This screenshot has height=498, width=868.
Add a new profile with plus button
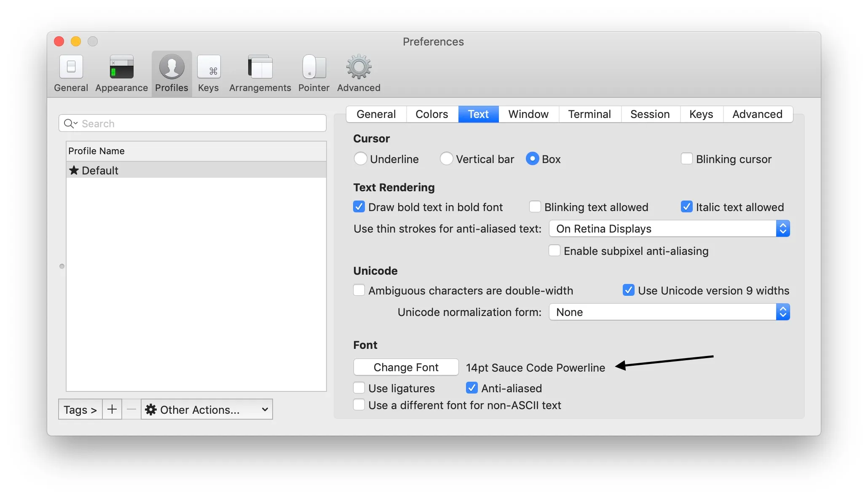[x=112, y=409]
